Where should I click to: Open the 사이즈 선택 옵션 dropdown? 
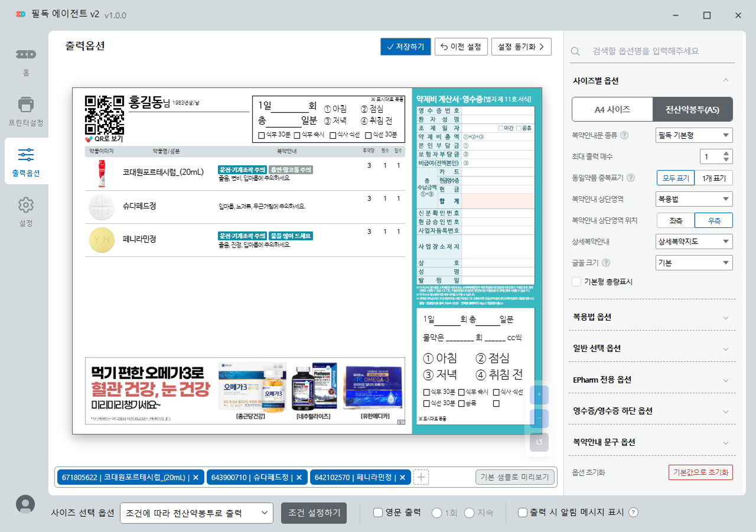pos(196,513)
